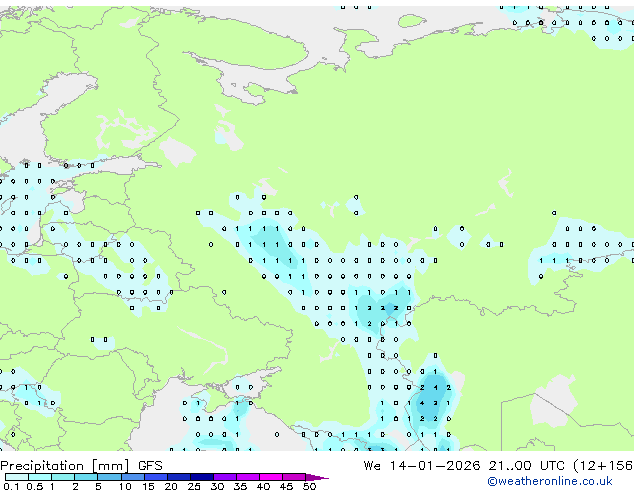The width and height of the screenshot is (634, 490).
Task: Click the '40' legend scale label
Action: pyautogui.click(x=263, y=486)
